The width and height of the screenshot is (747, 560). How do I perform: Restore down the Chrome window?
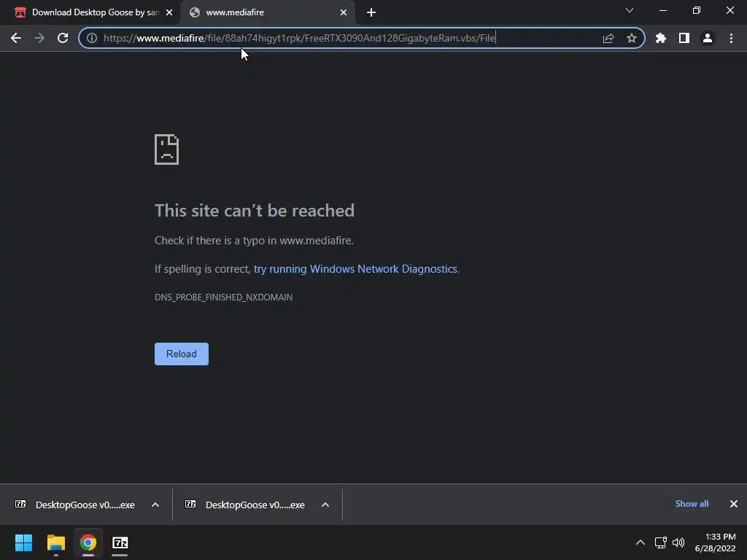point(697,10)
